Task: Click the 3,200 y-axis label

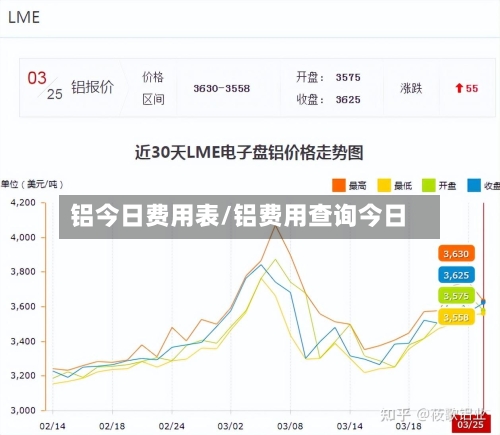Action: pos(23,376)
